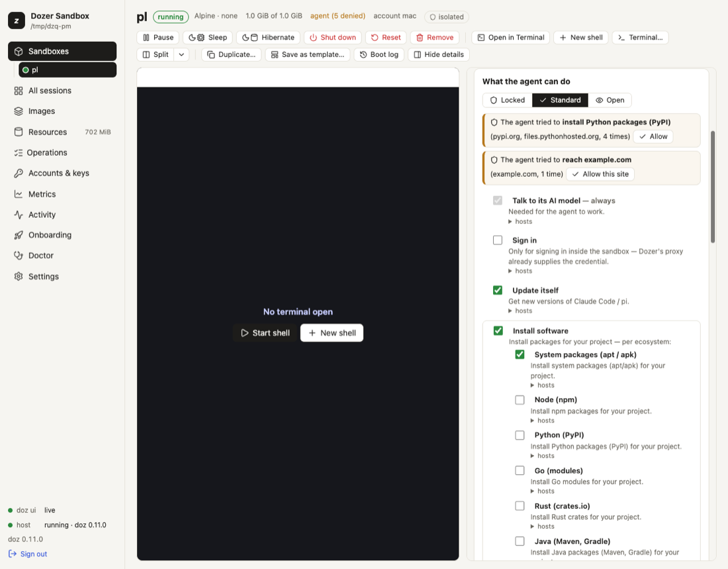This screenshot has width=728, height=569.
Task: Open the Sandboxes section
Action: tap(62, 51)
